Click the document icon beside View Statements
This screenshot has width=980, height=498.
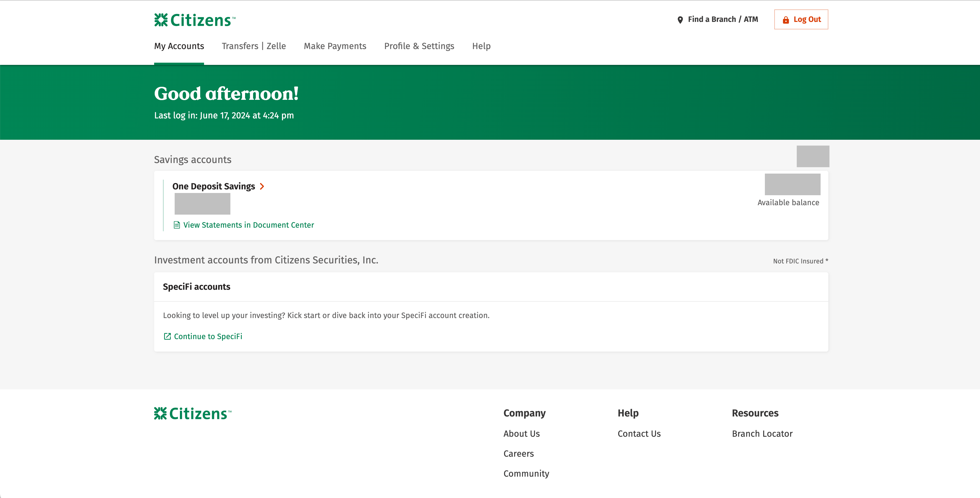(177, 225)
